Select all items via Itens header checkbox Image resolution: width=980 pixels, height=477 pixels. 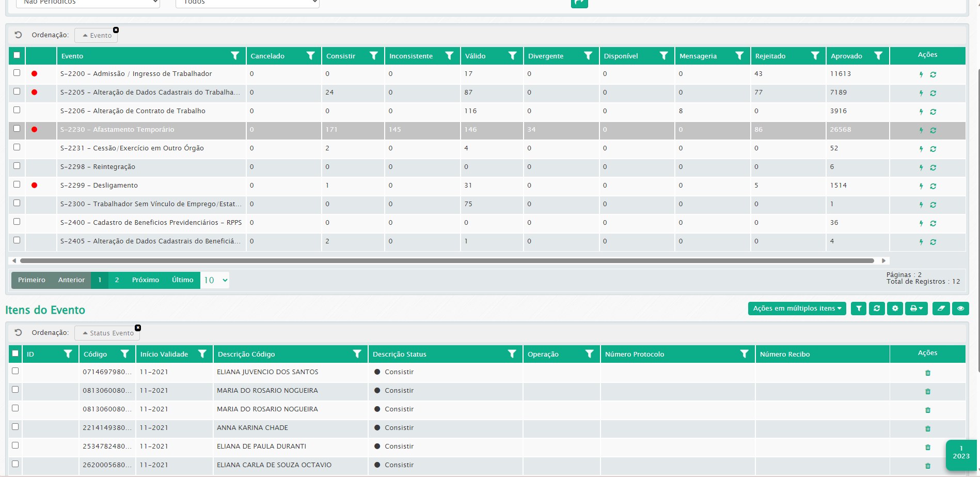point(15,353)
